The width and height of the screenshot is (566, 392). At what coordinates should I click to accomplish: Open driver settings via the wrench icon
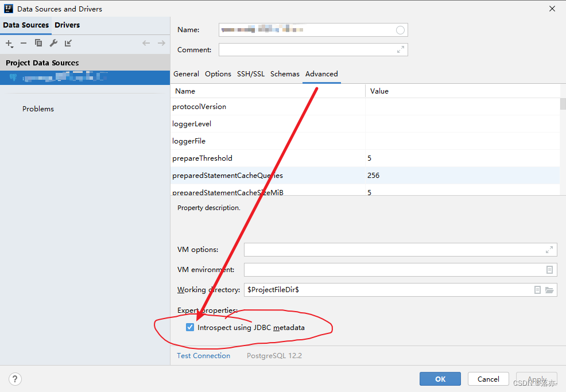coord(55,42)
